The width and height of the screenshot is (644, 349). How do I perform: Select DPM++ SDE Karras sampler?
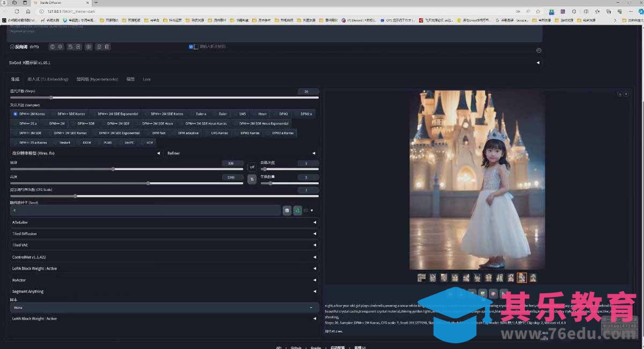click(x=68, y=114)
